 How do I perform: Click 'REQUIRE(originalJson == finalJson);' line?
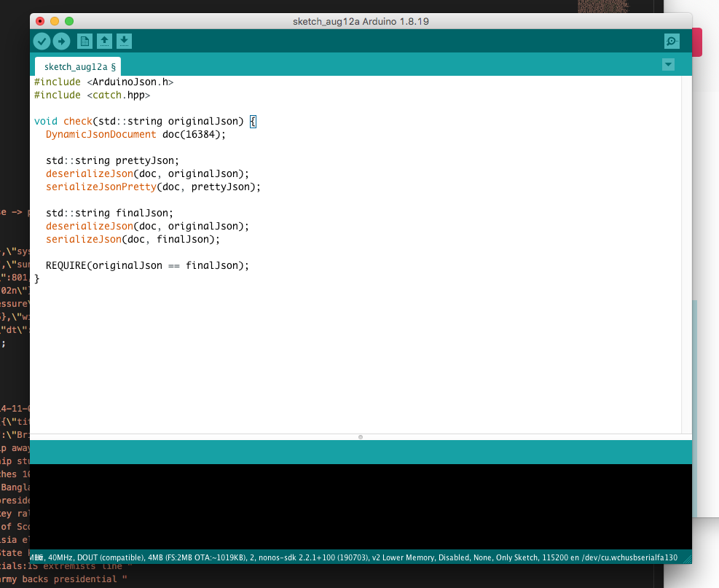[147, 265]
